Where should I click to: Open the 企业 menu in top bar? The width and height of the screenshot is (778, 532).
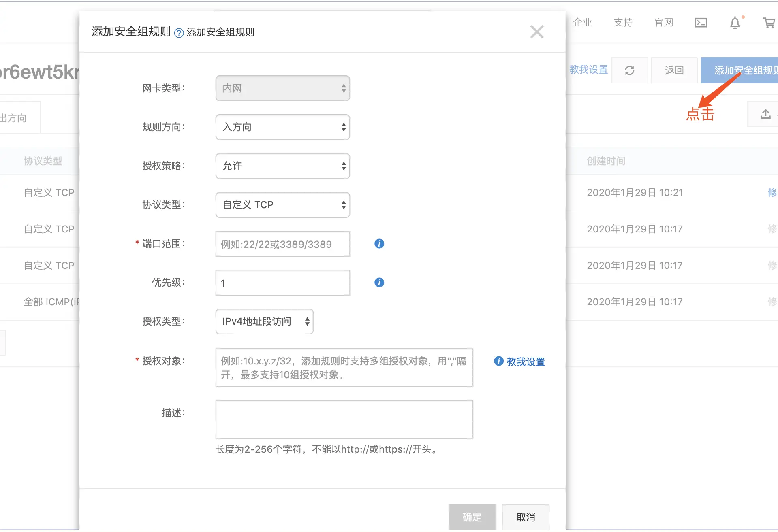coord(582,23)
